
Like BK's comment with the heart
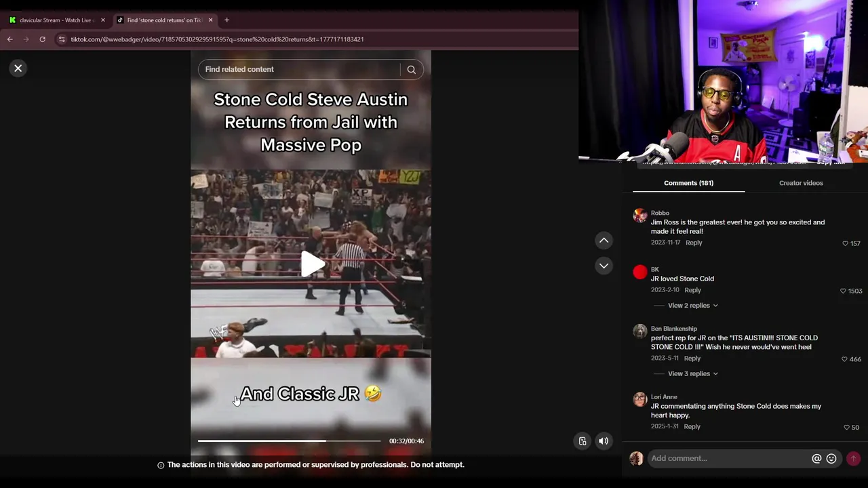pos(843,291)
